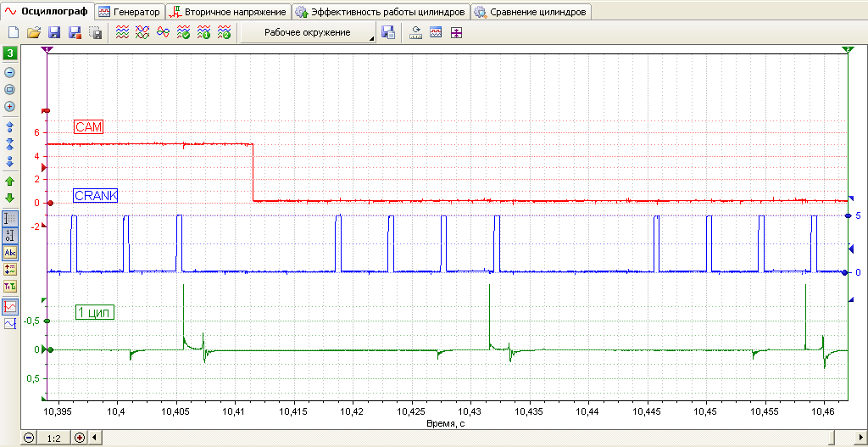Zoom in vertically with plus circle
Viewport: 868px width, 447px height.
(x=9, y=106)
